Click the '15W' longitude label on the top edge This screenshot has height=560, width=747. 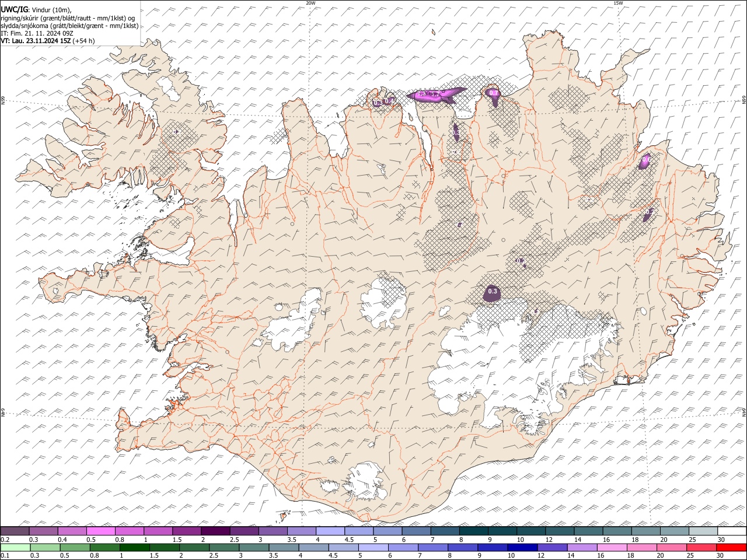pos(618,3)
